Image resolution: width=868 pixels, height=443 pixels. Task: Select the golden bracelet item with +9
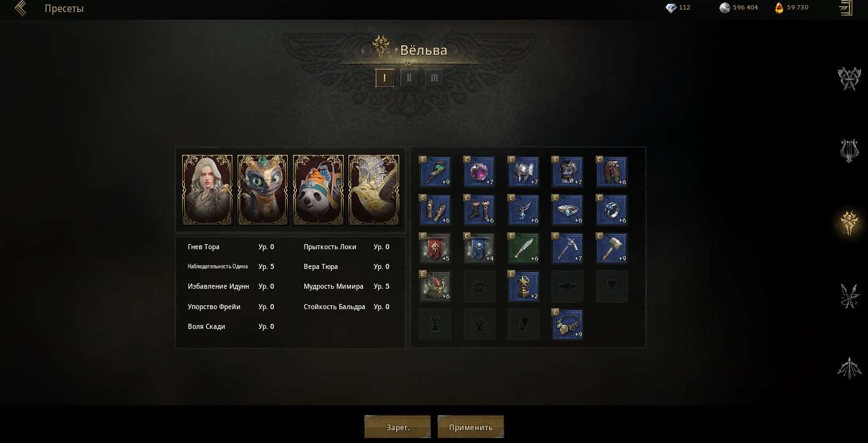[567, 324]
